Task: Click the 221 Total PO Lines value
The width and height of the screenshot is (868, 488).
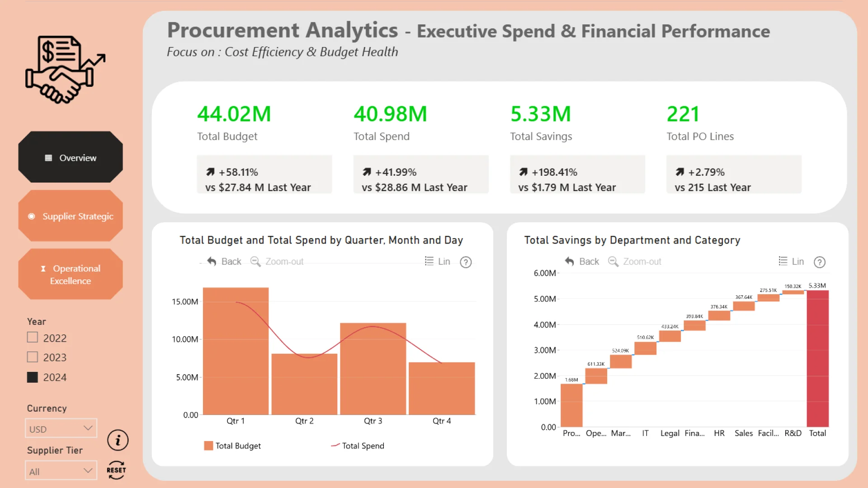Action: click(683, 114)
